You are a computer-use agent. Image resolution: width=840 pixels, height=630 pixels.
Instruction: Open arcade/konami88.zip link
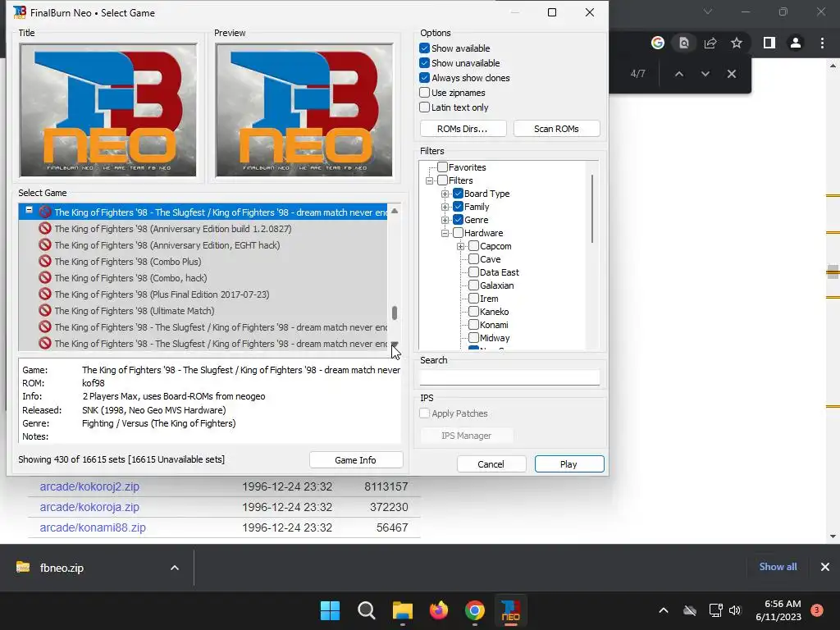click(93, 527)
